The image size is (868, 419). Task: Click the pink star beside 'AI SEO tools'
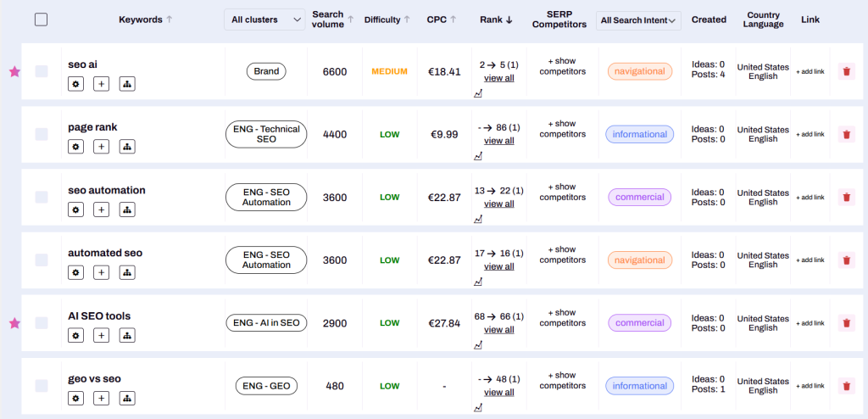click(x=14, y=323)
